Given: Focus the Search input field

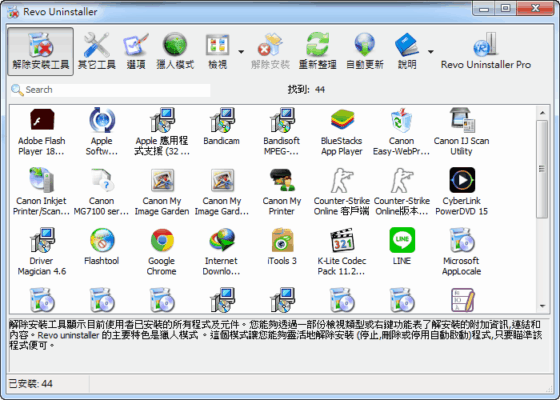Looking at the screenshot, I should (111, 90).
